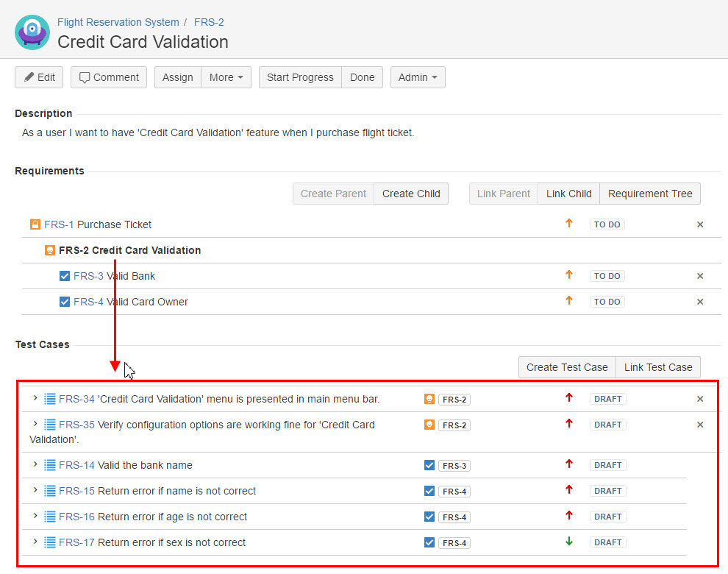728x574 pixels.
Task: Click the TO DO status badge for FRS-3
Action: (x=607, y=276)
